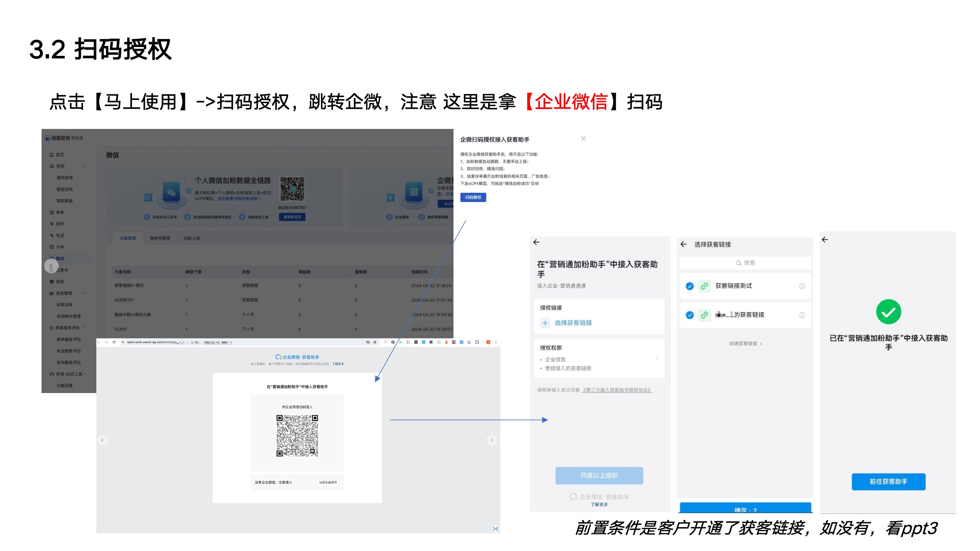Viewport: 980px width, 551px height.
Task: Click info icon beside 获客链接测试
Action: (x=802, y=286)
